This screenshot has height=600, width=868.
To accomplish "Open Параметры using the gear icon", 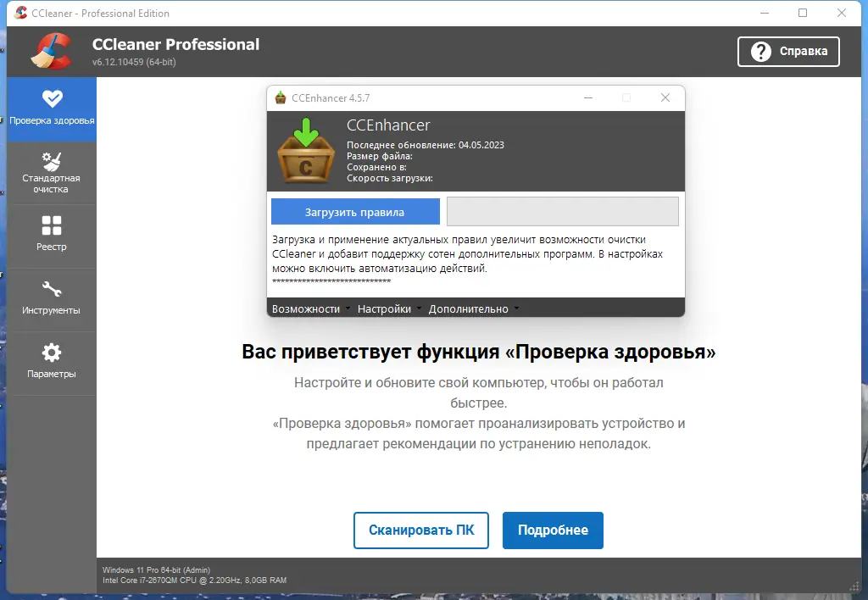I will (52, 351).
